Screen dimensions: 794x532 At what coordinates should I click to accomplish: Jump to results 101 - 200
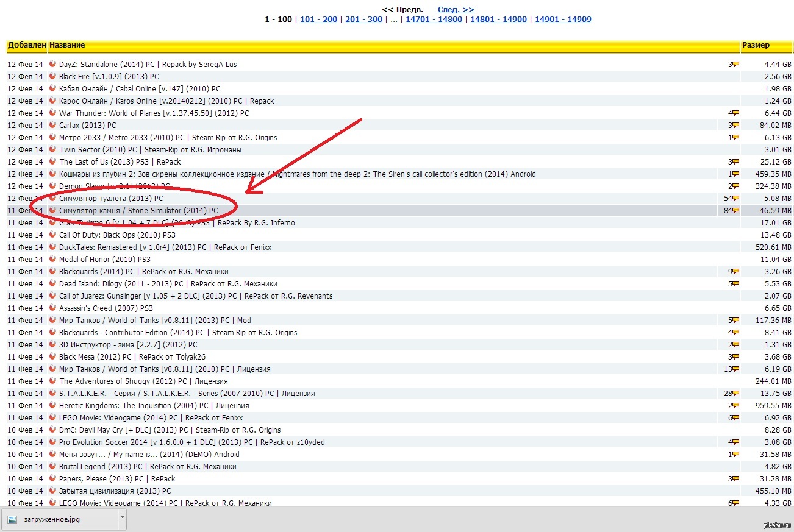pos(318,19)
